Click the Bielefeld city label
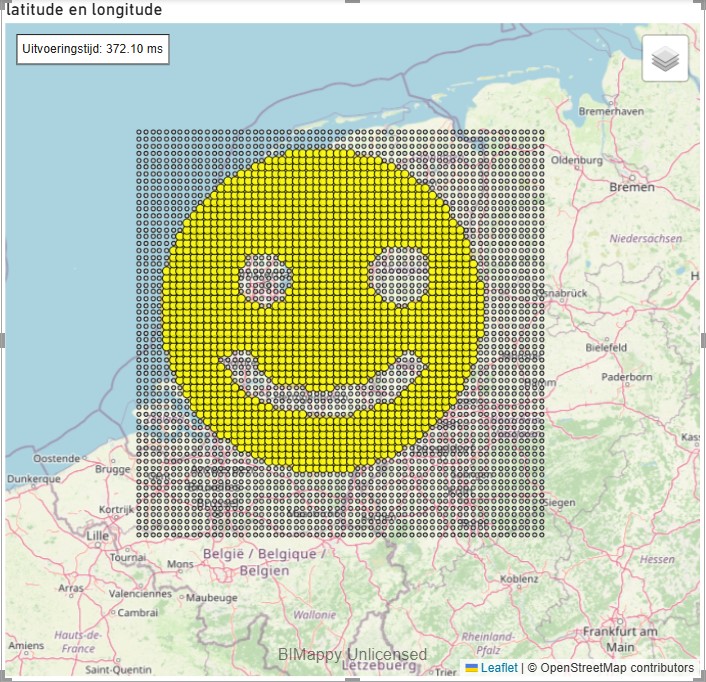The height and width of the screenshot is (682, 706). coord(606,348)
